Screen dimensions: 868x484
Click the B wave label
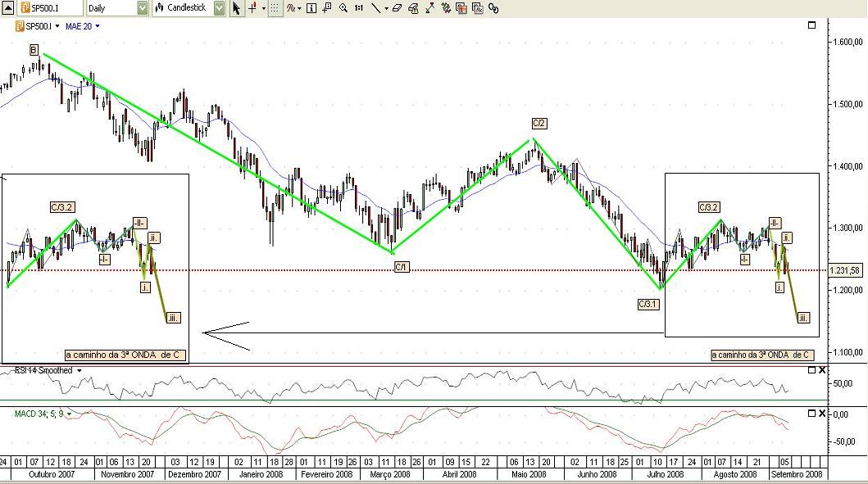tap(34, 50)
